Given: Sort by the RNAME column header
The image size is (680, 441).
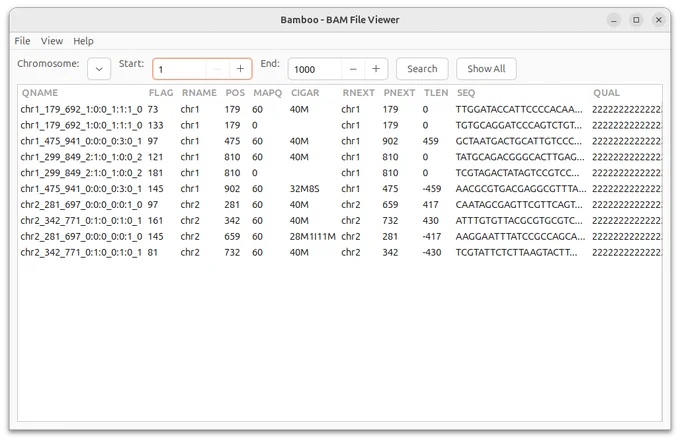Looking at the screenshot, I should click(199, 93).
